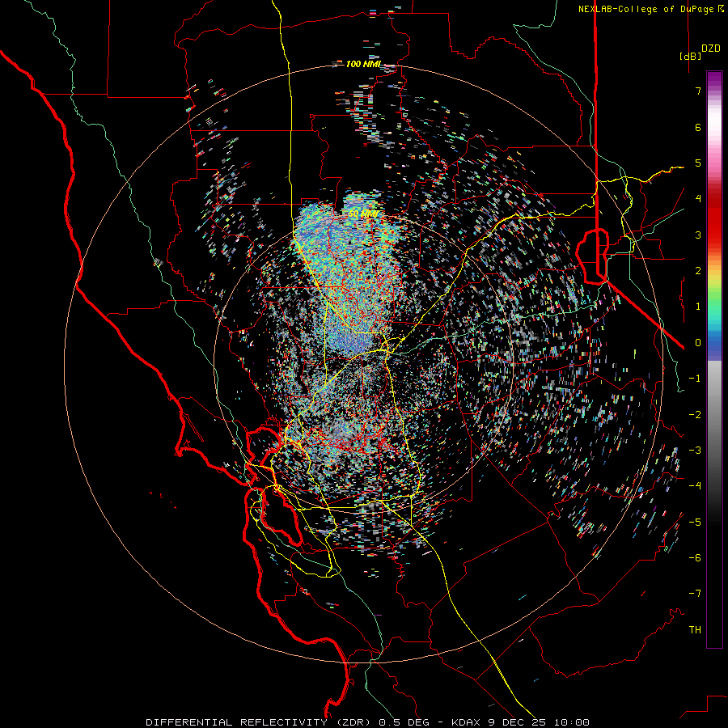This screenshot has width=728, height=728.
Task: Click the 4 value on the scale
Action: pyautogui.click(x=698, y=199)
